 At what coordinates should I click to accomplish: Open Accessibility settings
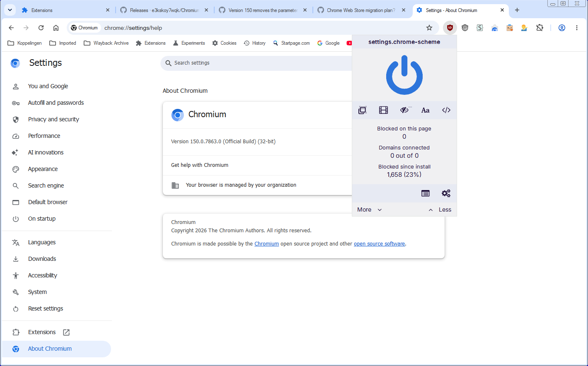[x=56, y=275]
